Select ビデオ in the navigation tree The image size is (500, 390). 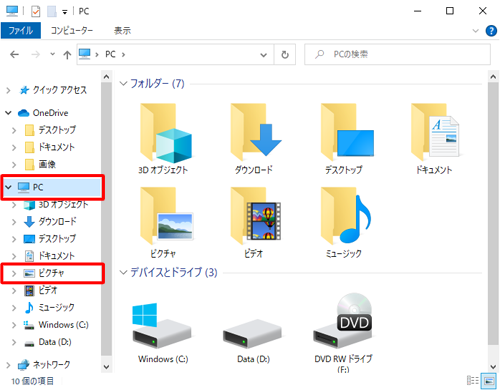pos(47,290)
